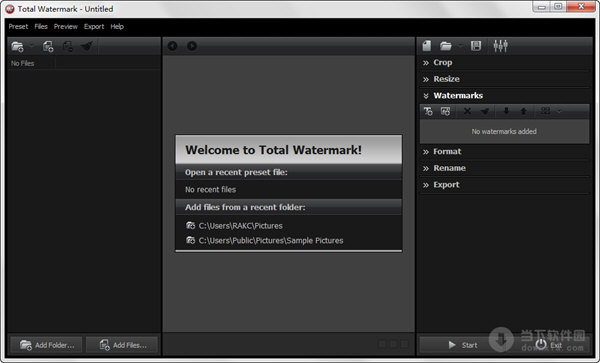Open the Help menu
Screen dimensions: 600x363
point(117,26)
